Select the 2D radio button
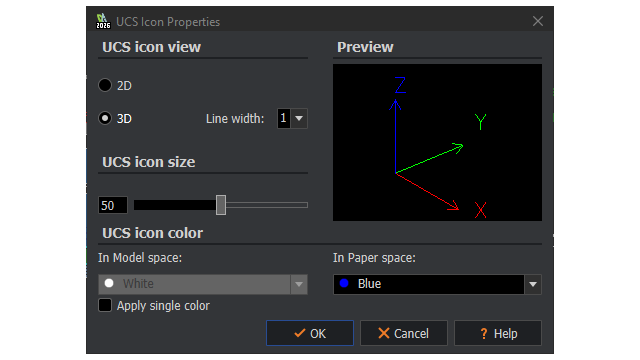640x360 pixels. pos(105,85)
